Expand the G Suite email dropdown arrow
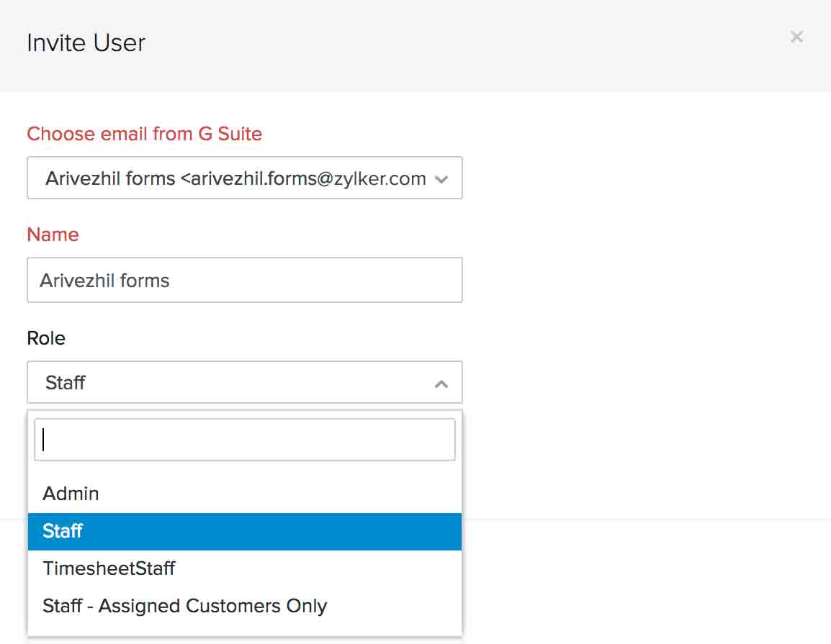831x644 pixels. click(x=442, y=179)
